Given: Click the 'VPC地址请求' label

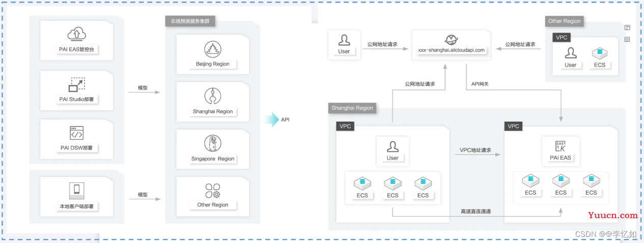Looking at the screenshot, I should (x=475, y=150).
